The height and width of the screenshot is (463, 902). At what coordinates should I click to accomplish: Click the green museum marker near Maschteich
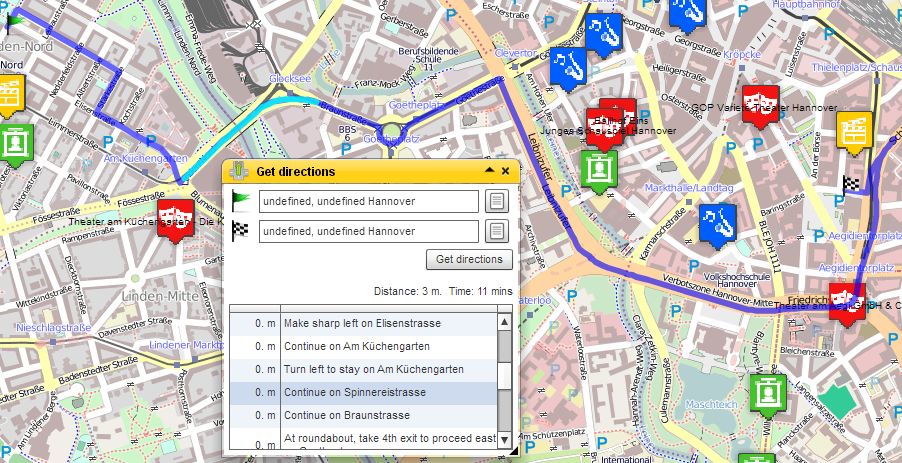click(x=768, y=396)
